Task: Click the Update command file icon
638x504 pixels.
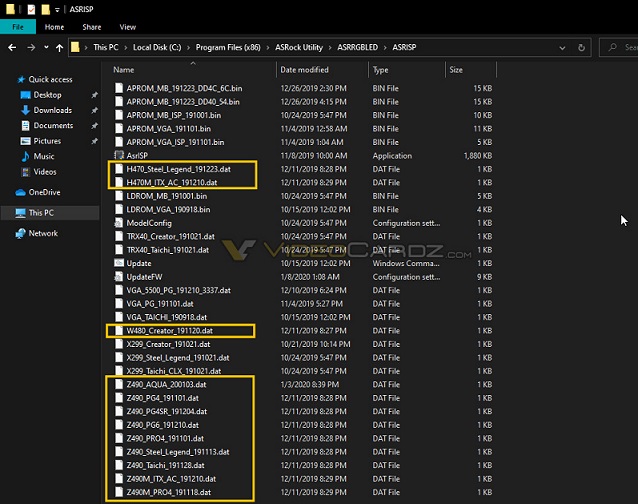Action: (x=119, y=263)
